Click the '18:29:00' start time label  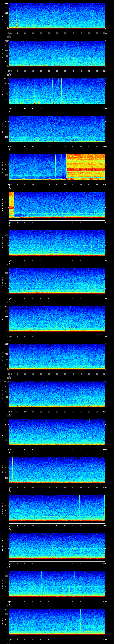click(9, 33)
